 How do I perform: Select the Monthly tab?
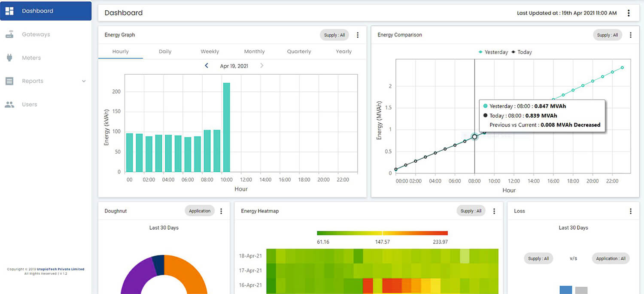(x=255, y=52)
